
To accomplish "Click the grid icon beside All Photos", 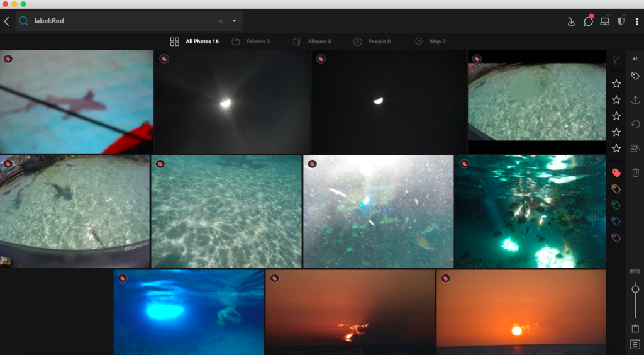I will 175,42.
